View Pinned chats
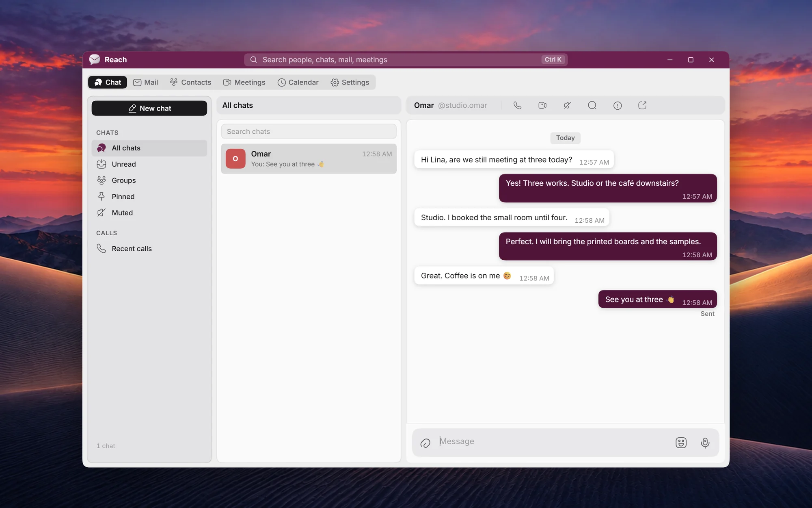 coord(149,197)
